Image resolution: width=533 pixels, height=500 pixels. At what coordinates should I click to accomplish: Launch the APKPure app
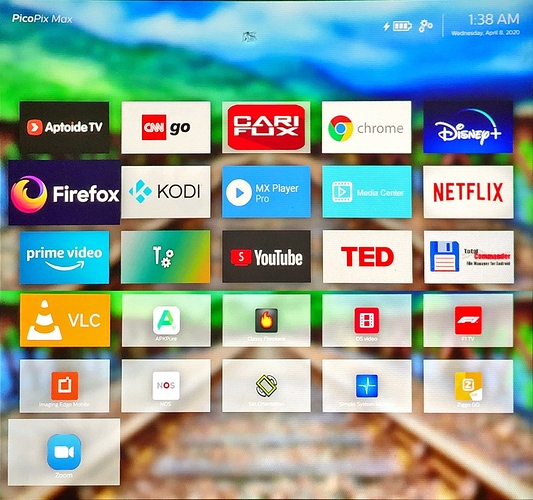pyautogui.click(x=166, y=321)
